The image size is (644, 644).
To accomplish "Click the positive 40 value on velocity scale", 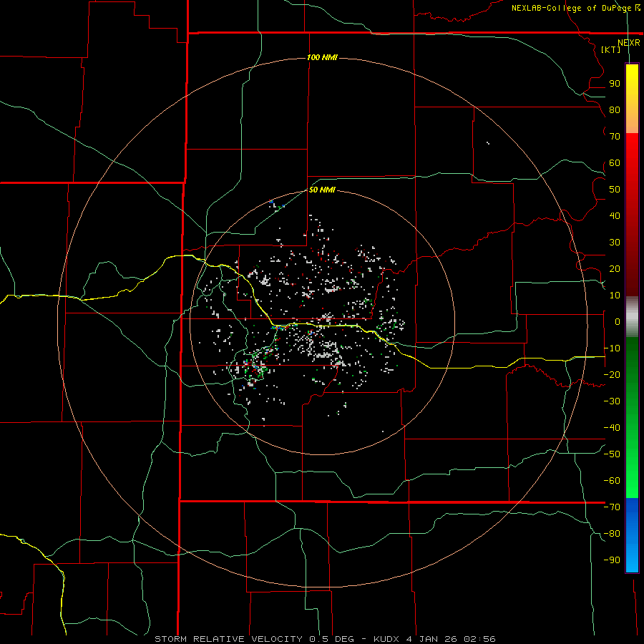I will click(x=615, y=215).
